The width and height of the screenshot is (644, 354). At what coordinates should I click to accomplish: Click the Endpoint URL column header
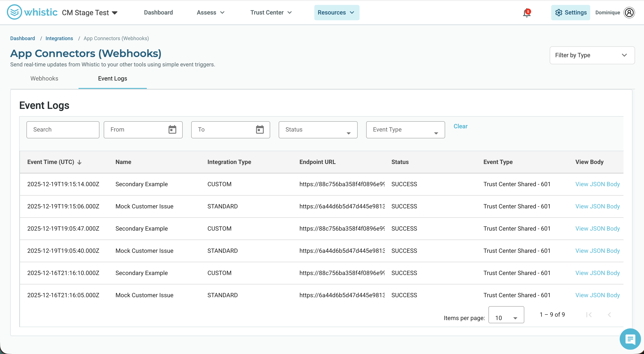[318, 162]
